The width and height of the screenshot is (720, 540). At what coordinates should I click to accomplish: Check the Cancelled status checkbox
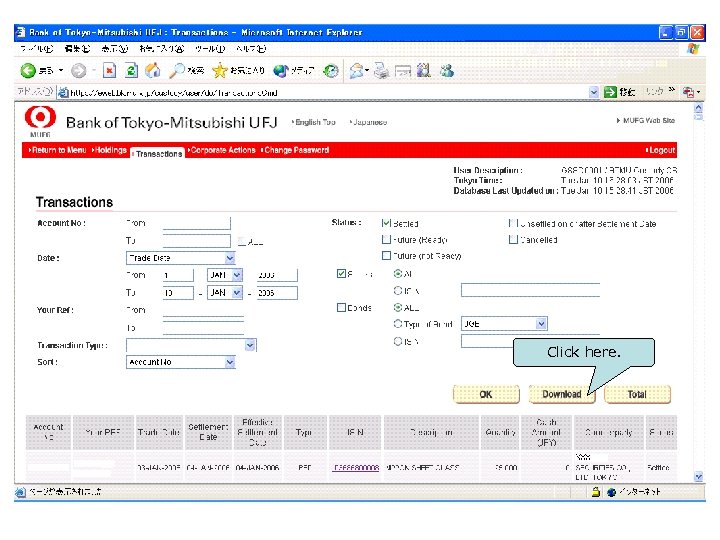(x=513, y=239)
